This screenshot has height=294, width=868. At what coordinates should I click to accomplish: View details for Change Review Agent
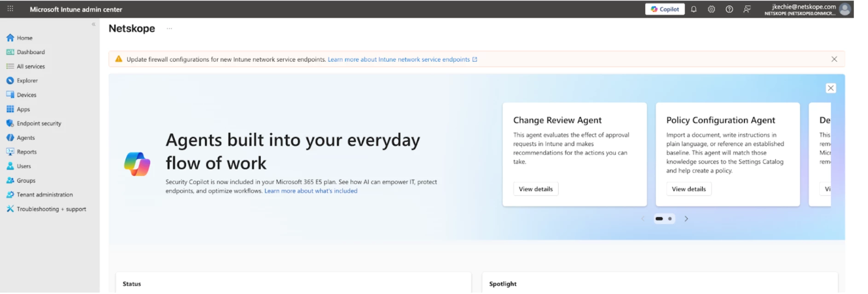tap(536, 189)
